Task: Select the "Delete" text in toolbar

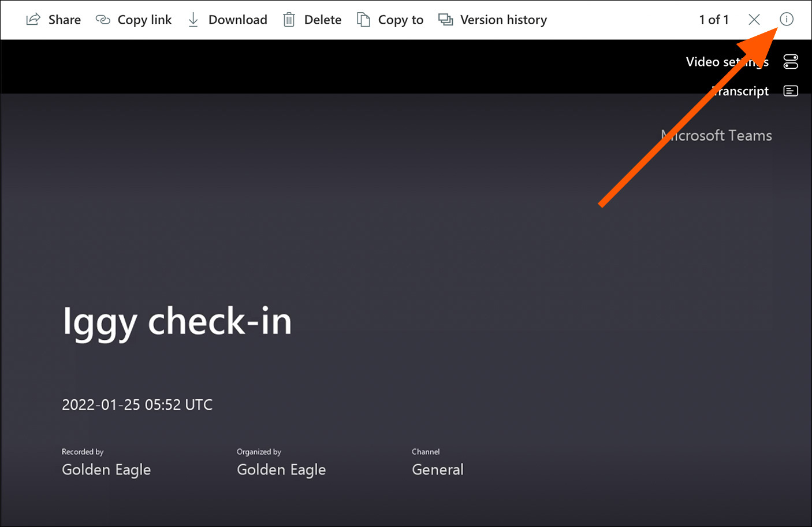Action: pos(322,20)
